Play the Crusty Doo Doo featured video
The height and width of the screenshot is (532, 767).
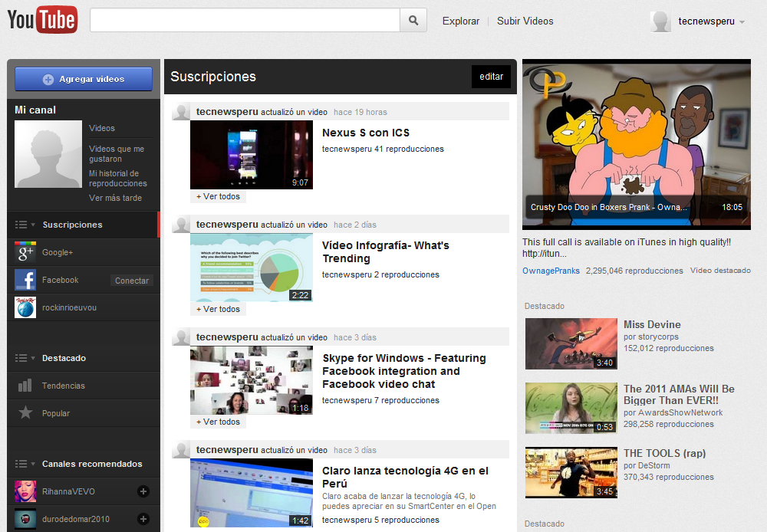click(x=637, y=144)
